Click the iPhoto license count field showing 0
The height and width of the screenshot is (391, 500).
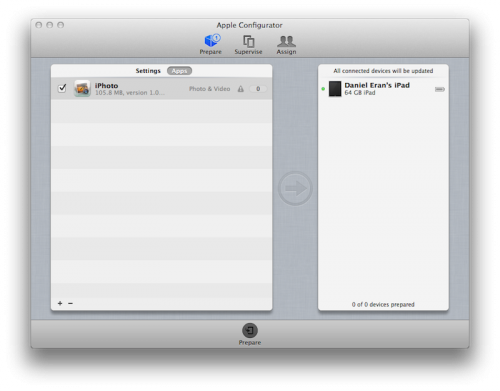pyautogui.click(x=258, y=89)
